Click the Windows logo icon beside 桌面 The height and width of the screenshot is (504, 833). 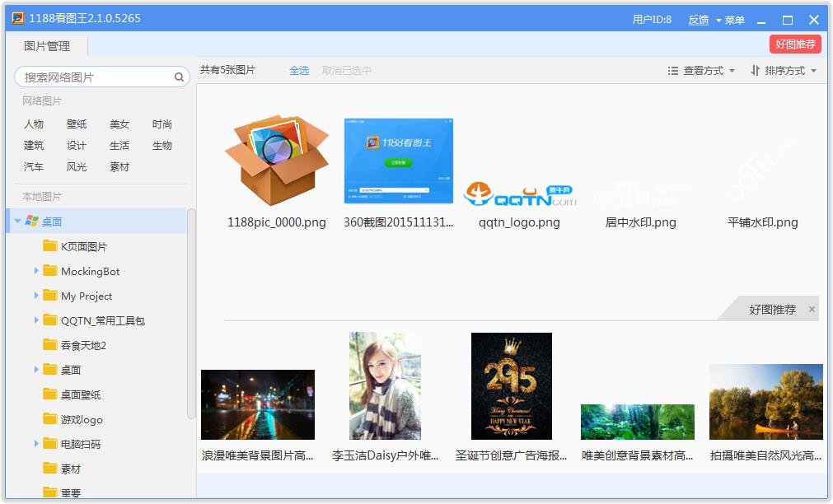(31, 222)
